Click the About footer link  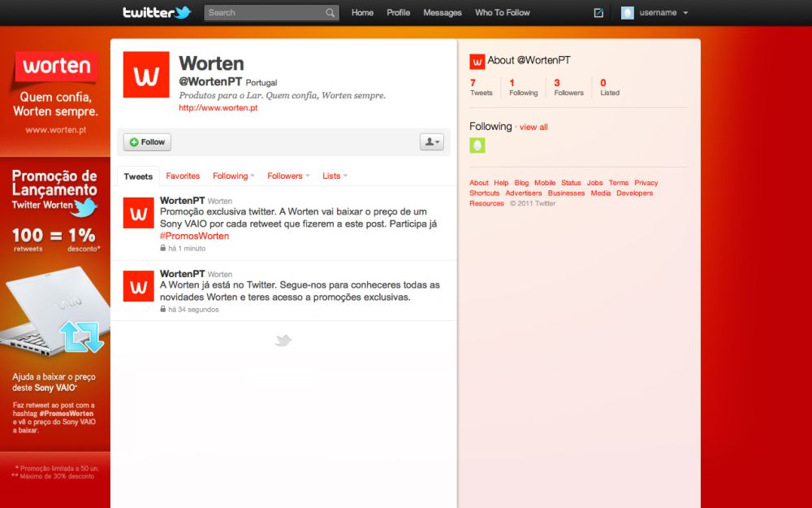coord(479,182)
